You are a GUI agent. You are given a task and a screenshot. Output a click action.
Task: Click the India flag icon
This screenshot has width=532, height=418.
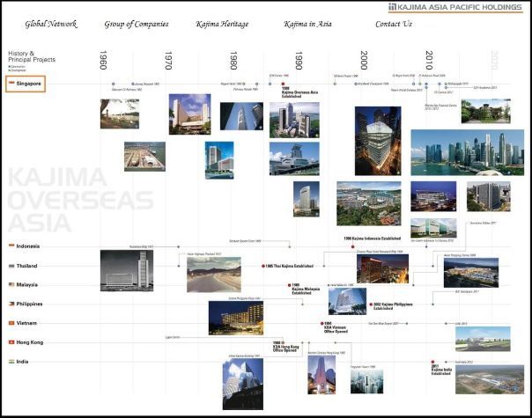point(11,362)
